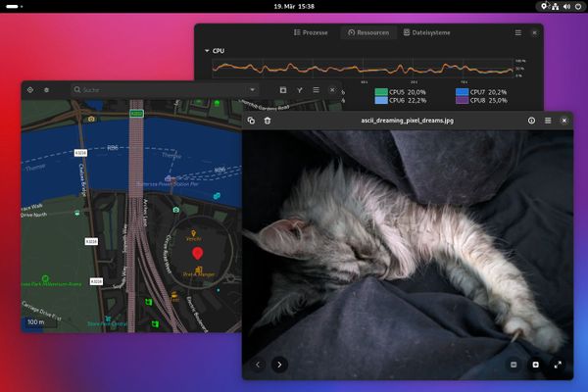The image size is (588, 392).
Task: Open the clock showing 19. Mär 15:38
Action: coord(293,6)
